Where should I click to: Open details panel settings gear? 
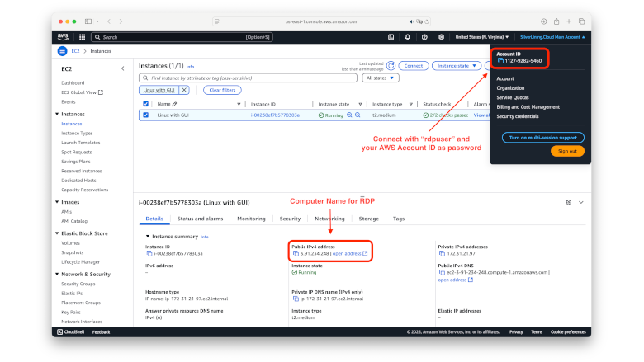click(568, 202)
